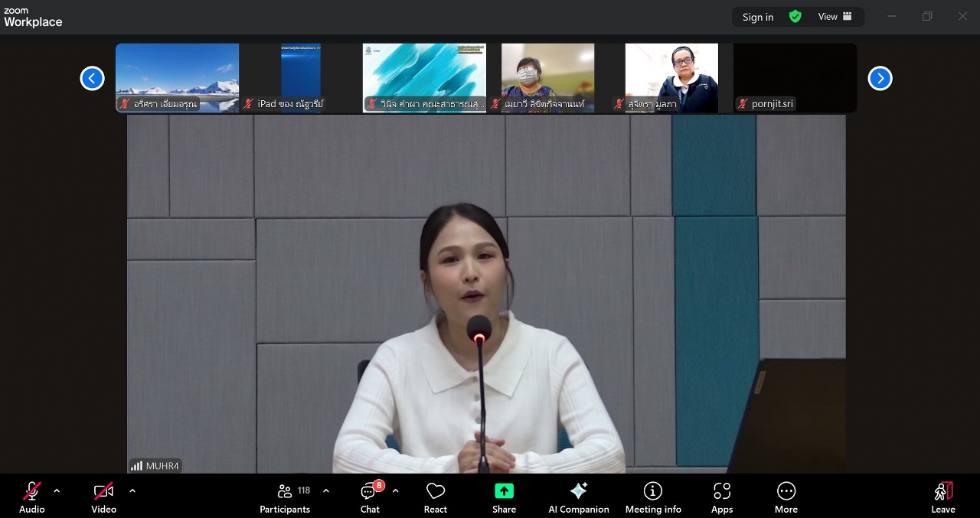
Task: Click the green Share screen icon
Action: (504, 491)
